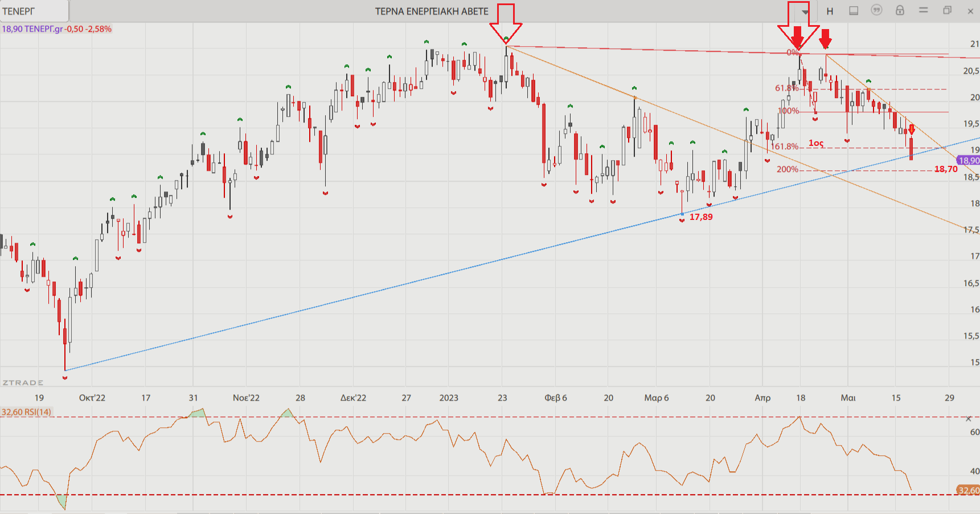Screen dimensions: 980x514
Task: Click the H timeframe button in the header
Action: coord(830,11)
